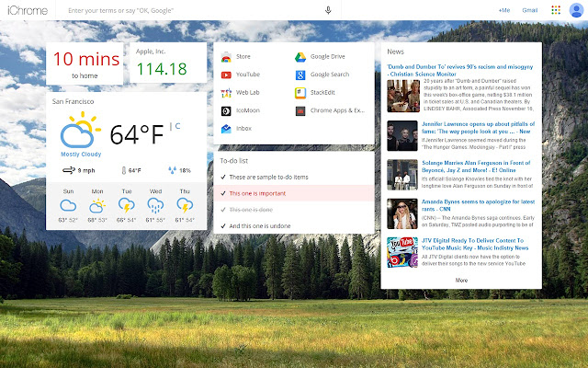Viewport: 588px width, 368px height.
Task: Open the Jennifer Lawrence news headline
Action: (478, 128)
